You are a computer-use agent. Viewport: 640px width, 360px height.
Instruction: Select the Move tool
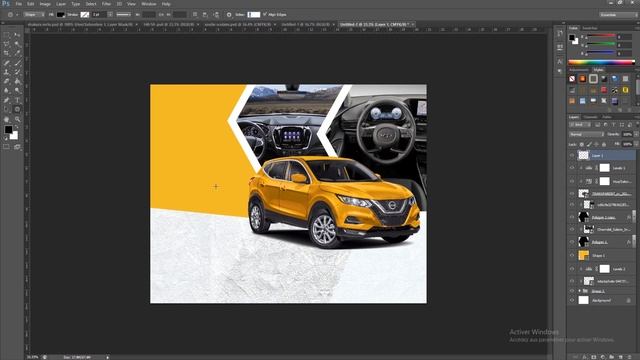[17, 35]
